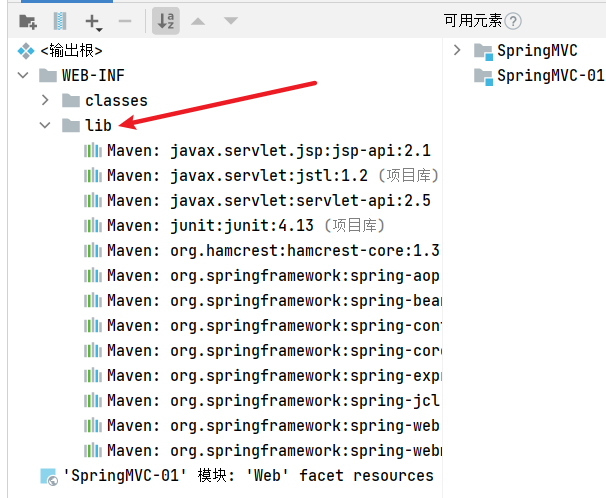The height and width of the screenshot is (498, 606).
Task: Click the 可用元素 label
Action: pos(472,20)
